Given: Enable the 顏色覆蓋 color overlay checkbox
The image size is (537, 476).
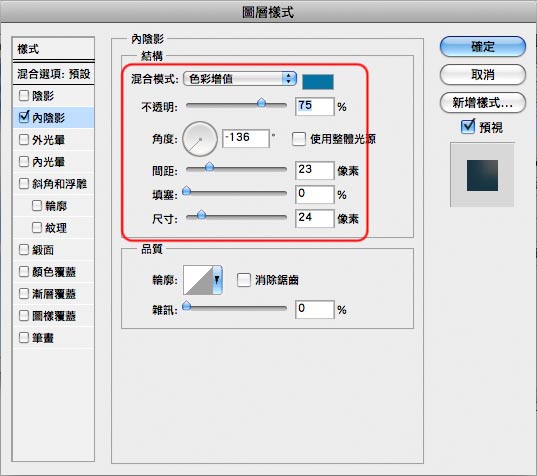Looking at the screenshot, I should tap(24, 272).
